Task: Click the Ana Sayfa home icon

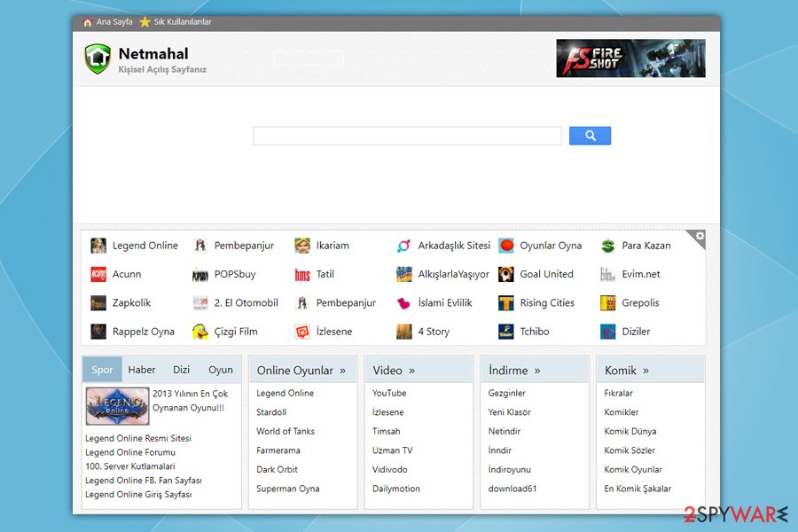Action: tap(88, 22)
